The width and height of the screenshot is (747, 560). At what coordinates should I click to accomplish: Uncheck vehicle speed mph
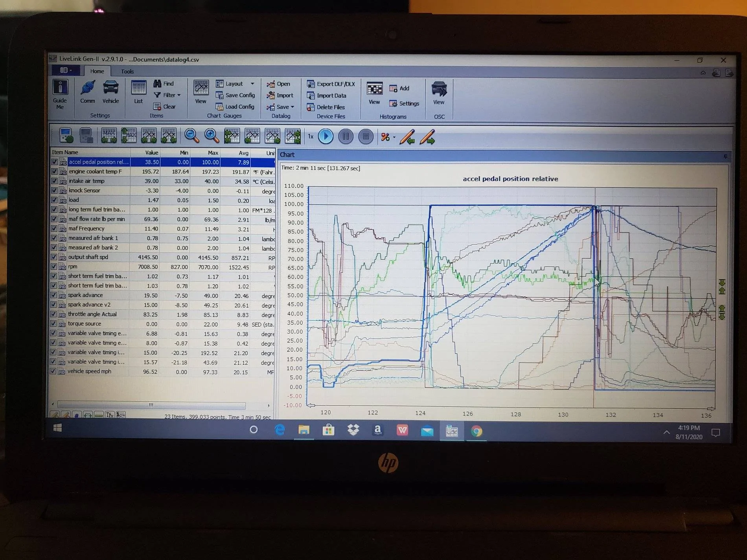pyautogui.click(x=54, y=371)
